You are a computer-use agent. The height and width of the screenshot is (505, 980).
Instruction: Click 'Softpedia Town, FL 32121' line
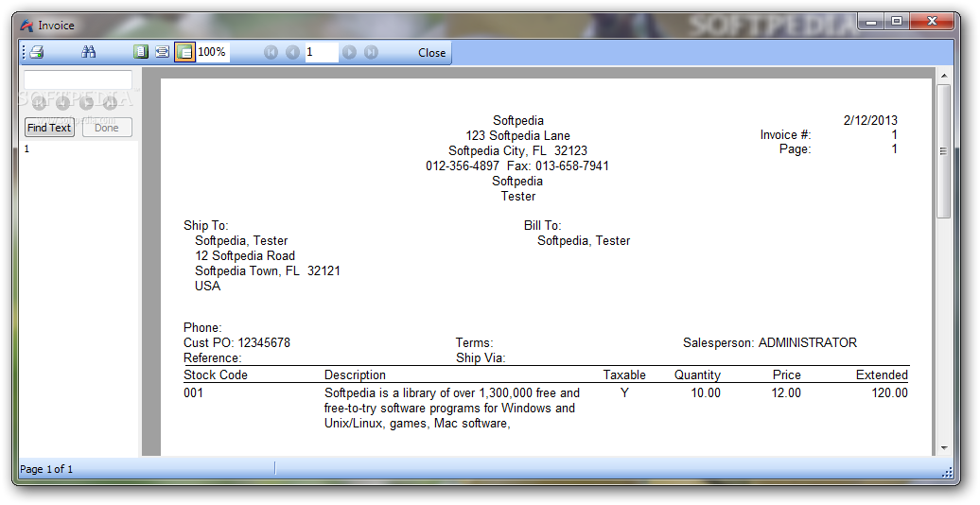pyautogui.click(x=268, y=270)
